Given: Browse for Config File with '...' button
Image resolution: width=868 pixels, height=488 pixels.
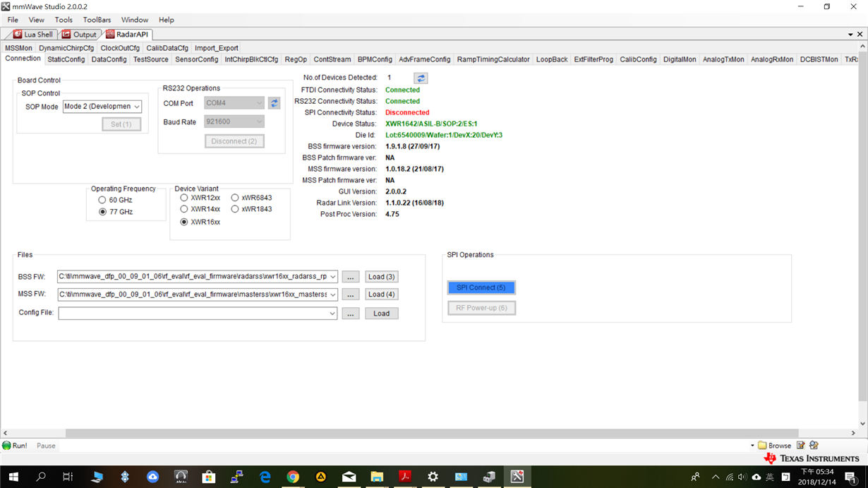Looking at the screenshot, I should point(351,314).
